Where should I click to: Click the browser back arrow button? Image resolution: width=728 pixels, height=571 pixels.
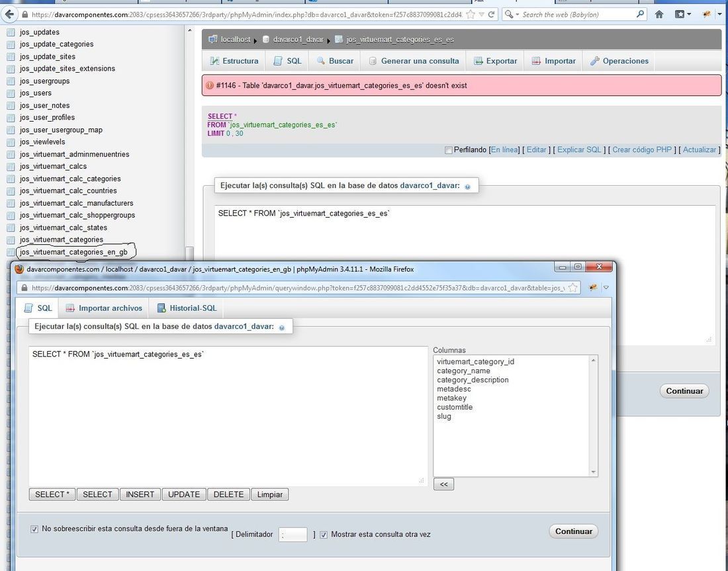click(x=9, y=15)
